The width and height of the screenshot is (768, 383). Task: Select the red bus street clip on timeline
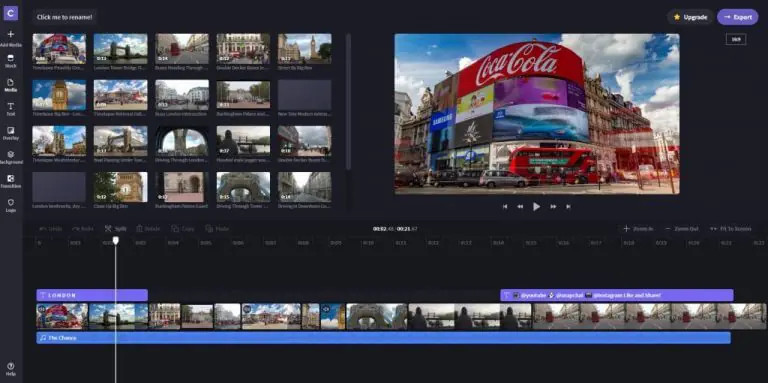click(x=649, y=316)
